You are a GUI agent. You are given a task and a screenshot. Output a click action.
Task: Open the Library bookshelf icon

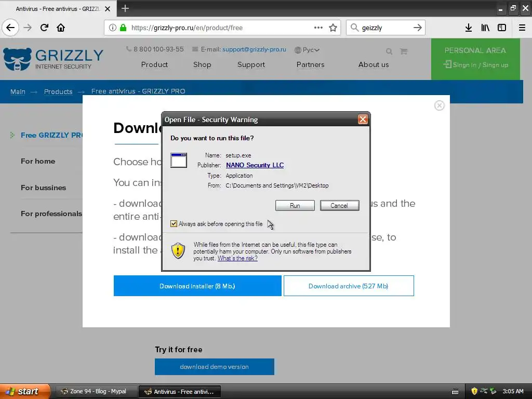tap(485, 28)
